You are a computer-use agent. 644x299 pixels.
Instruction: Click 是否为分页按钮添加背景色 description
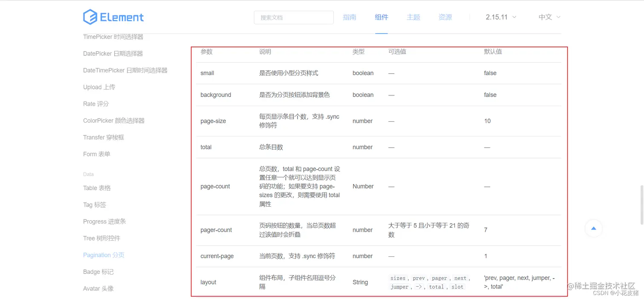[295, 95]
